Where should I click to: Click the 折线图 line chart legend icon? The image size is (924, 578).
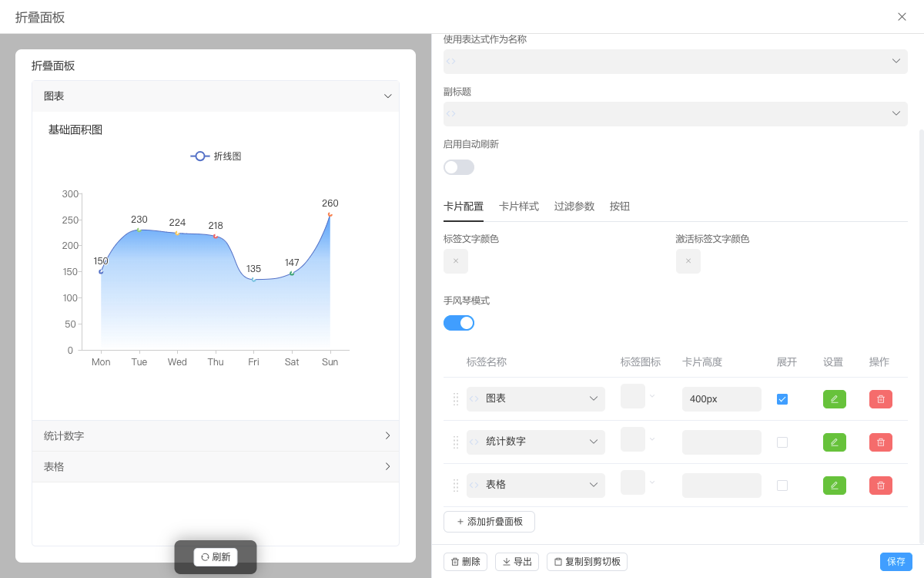tap(199, 156)
